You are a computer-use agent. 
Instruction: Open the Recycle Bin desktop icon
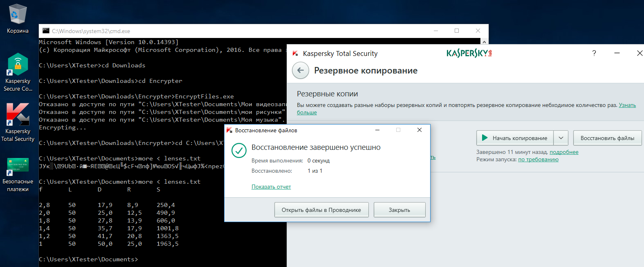point(18,16)
